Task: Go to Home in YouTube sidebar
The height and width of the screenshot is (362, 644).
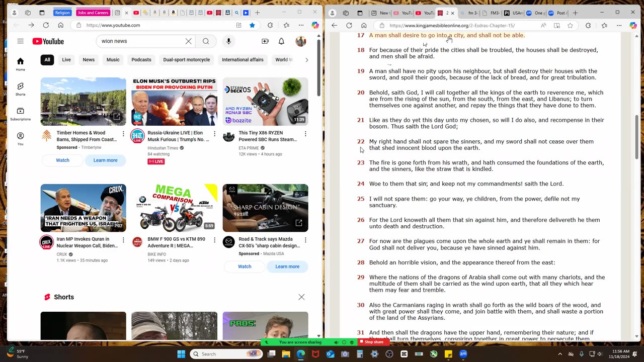Action: click(x=20, y=64)
